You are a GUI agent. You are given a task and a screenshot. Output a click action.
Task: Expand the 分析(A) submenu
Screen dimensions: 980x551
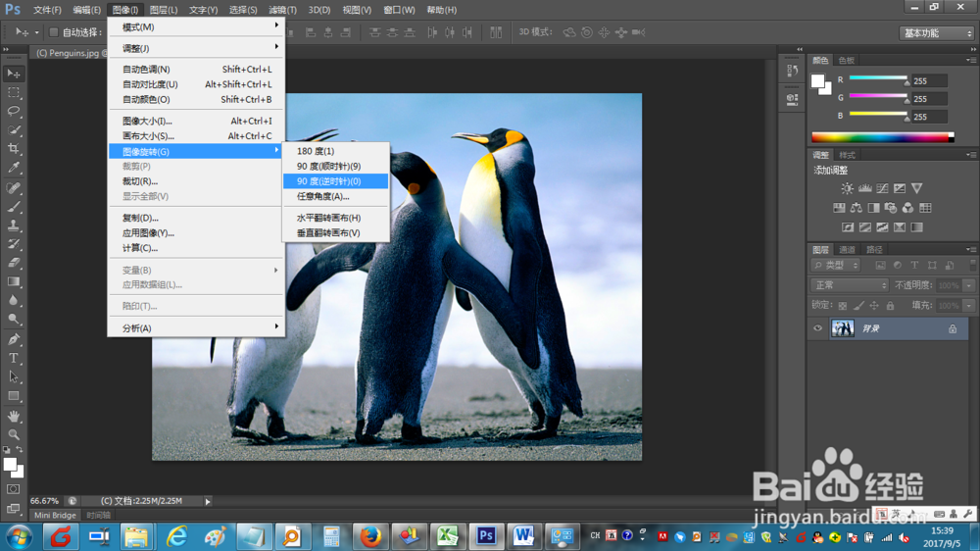tap(196, 328)
